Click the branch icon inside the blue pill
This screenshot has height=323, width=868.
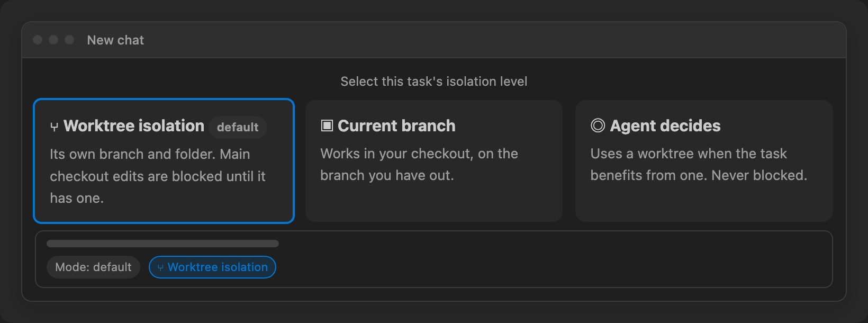160,268
